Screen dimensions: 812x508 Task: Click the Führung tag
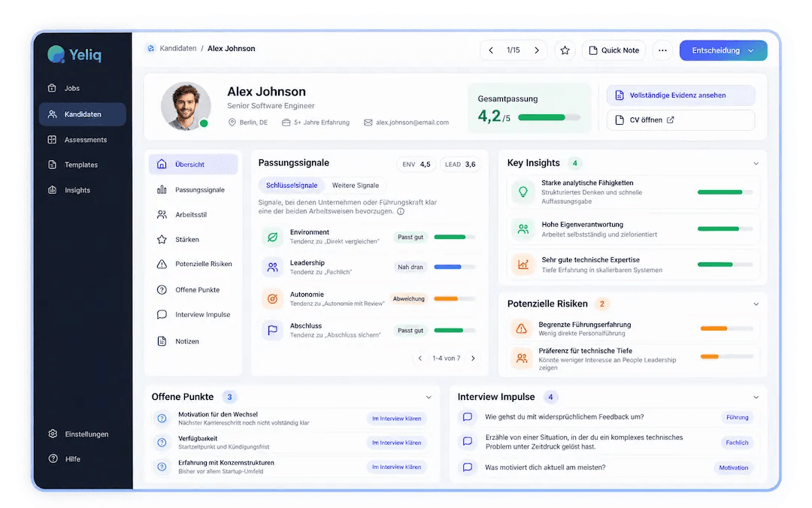click(x=737, y=417)
